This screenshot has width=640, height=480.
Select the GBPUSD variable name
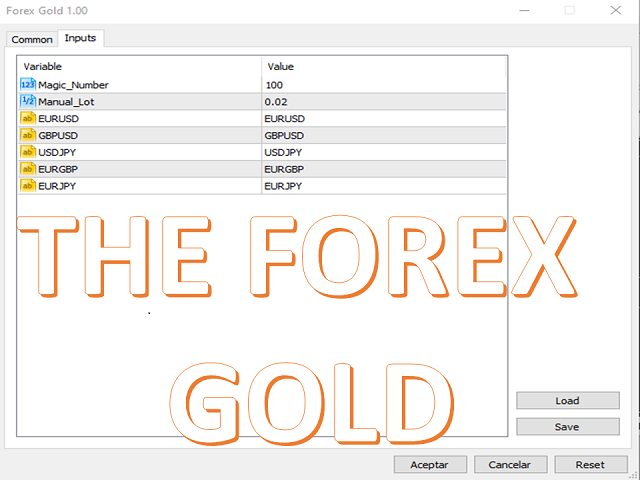pos(58,136)
